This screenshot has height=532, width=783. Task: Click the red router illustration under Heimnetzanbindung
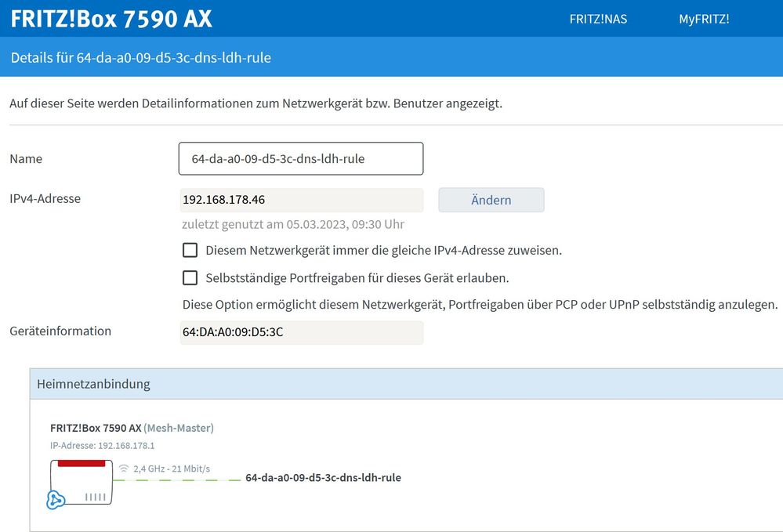tap(81, 481)
